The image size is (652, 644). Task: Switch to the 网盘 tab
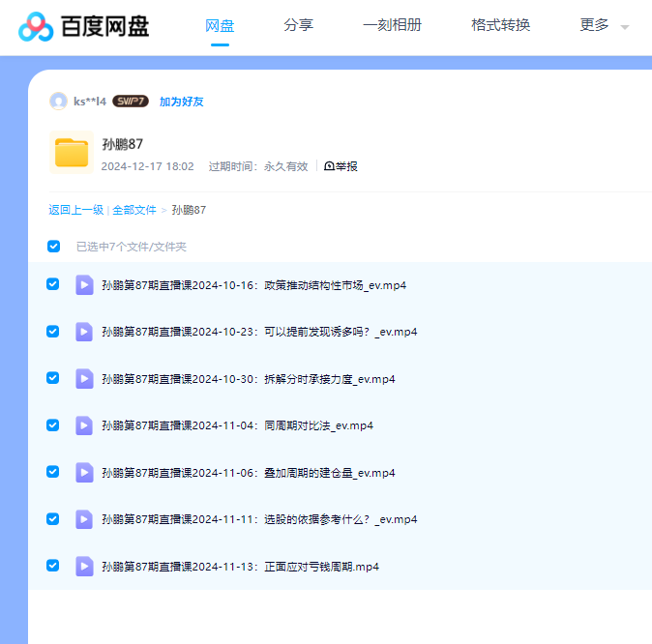click(220, 26)
